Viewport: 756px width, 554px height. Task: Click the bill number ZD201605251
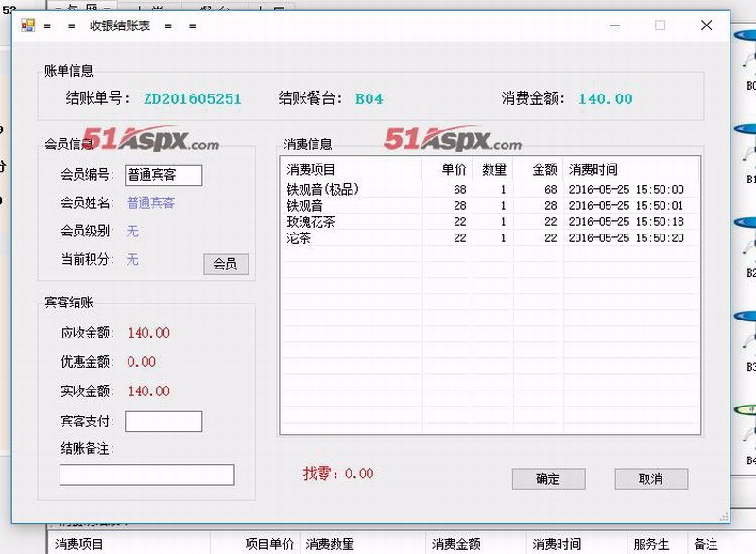(193, 99)
